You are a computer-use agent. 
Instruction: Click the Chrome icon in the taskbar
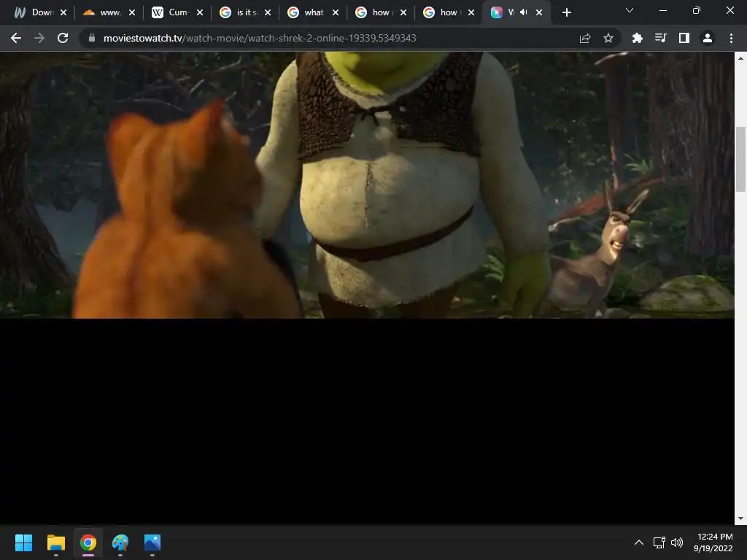tap(88, 542)
